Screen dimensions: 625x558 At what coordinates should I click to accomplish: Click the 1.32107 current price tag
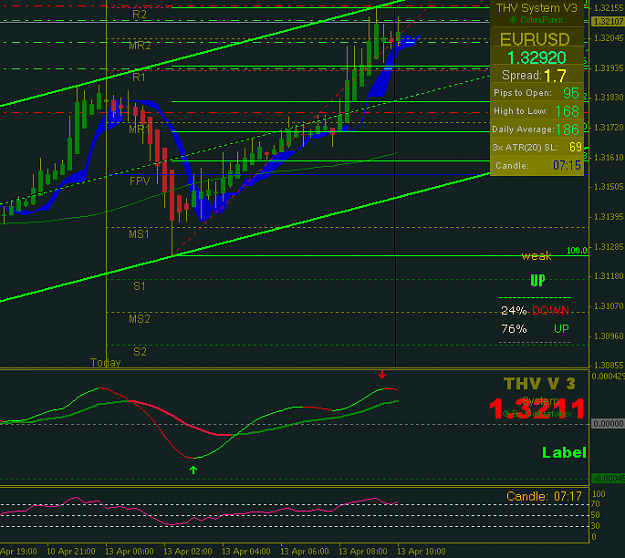(608, 22)
